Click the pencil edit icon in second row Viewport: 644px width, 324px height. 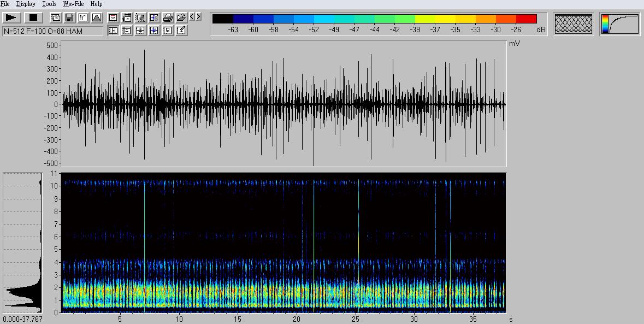[181, 31]
